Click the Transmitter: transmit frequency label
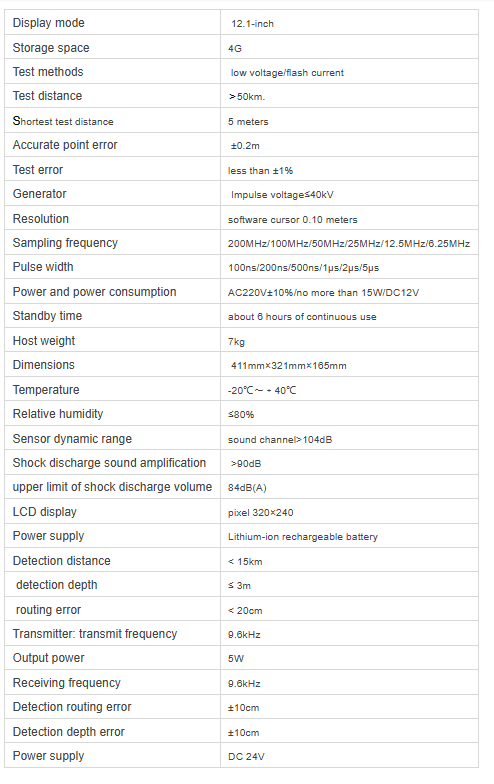Screen dimensions: 494x784 click(95, 634)
